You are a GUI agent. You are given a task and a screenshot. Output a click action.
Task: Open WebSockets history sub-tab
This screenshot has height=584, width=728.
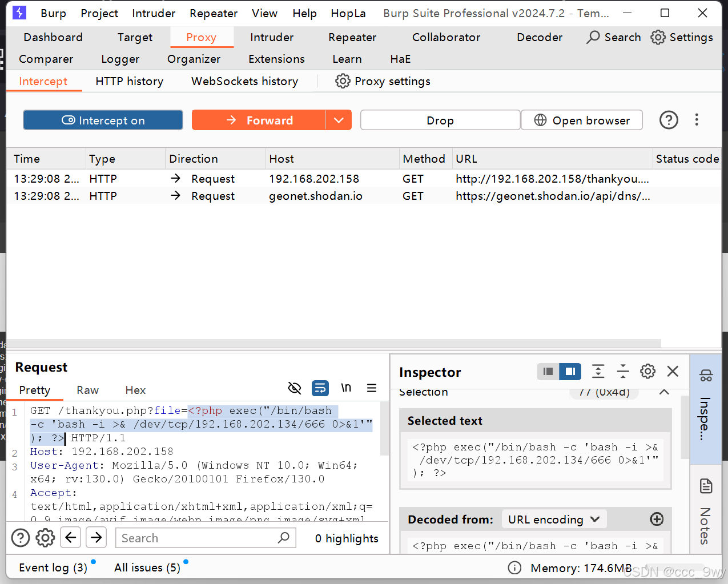click(x=244, y=81)
